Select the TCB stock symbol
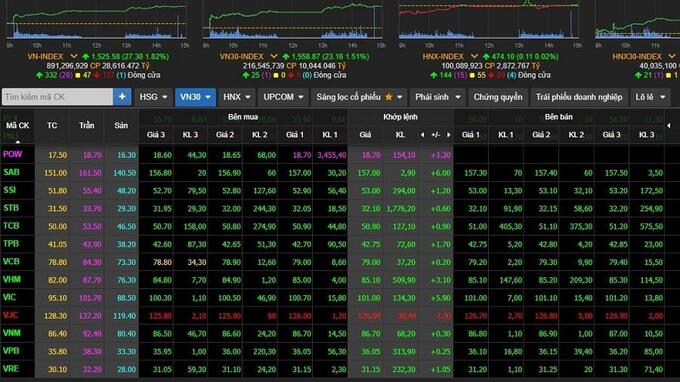This screenshot has width=680, height=382. 11,225
